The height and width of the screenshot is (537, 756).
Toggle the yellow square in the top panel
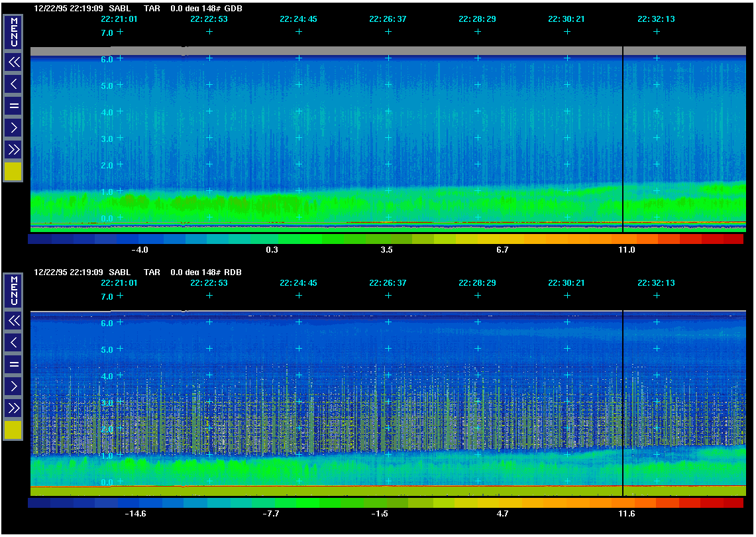(13, 171)
